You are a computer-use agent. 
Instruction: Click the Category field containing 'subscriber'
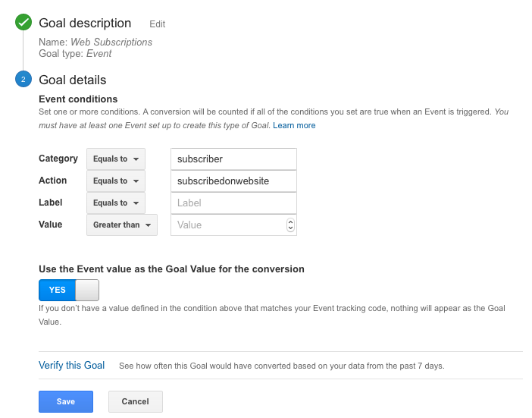(x=233, y=159)
